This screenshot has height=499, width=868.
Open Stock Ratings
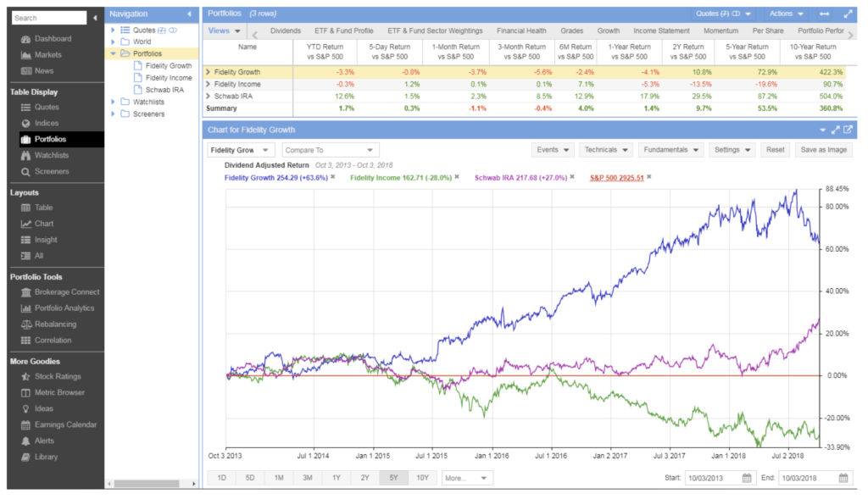point(51,376)
